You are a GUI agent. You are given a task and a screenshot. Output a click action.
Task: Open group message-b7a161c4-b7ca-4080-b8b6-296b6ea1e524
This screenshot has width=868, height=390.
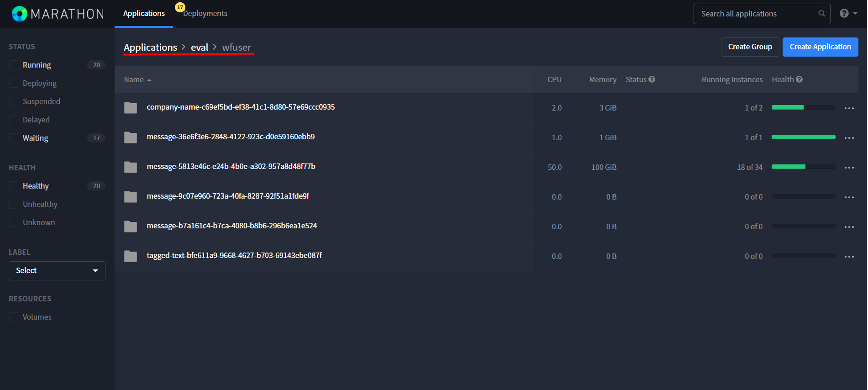click(x=231, y=226)
